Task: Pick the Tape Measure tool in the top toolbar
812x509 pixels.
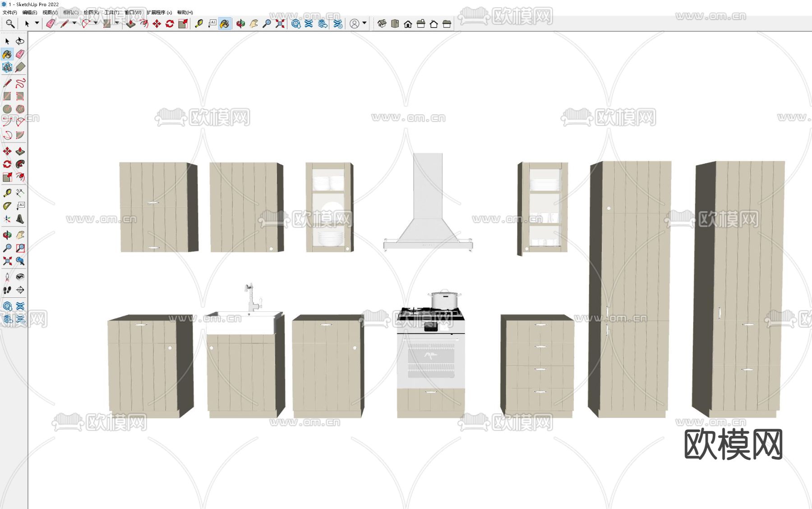Action: (198, 23)
